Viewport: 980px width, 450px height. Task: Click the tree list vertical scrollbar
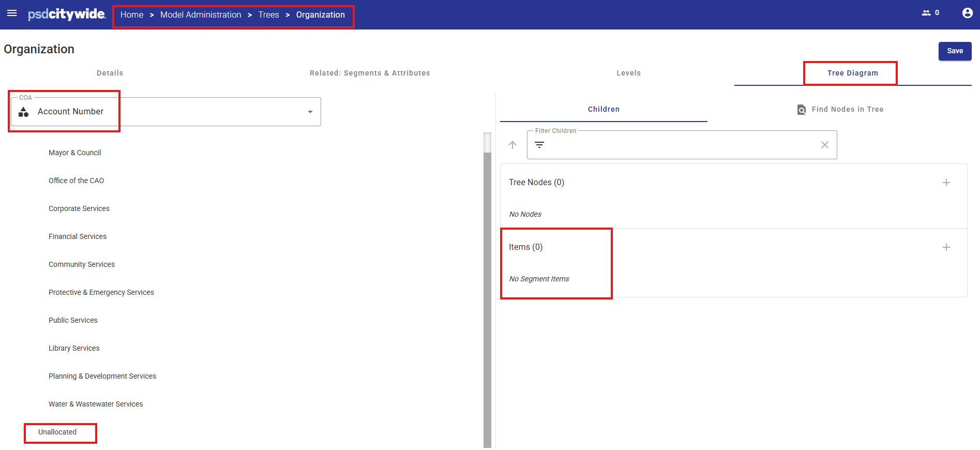click(487, 290)
